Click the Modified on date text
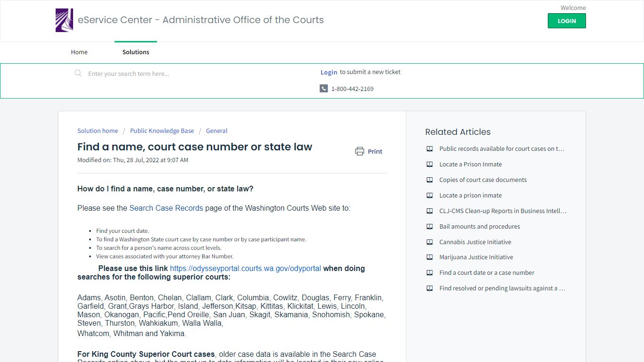 pos(132,160)
